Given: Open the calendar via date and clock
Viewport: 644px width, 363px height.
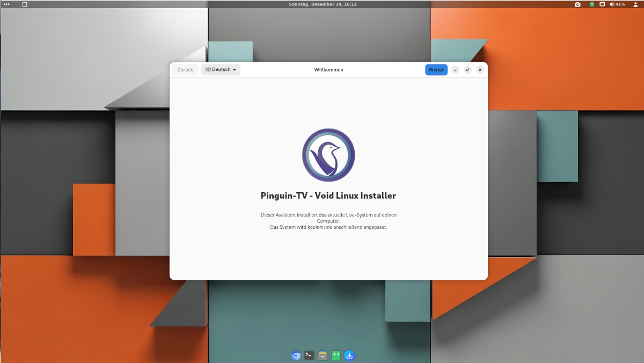Looking at the screenshot, I should tap(322, 4).
